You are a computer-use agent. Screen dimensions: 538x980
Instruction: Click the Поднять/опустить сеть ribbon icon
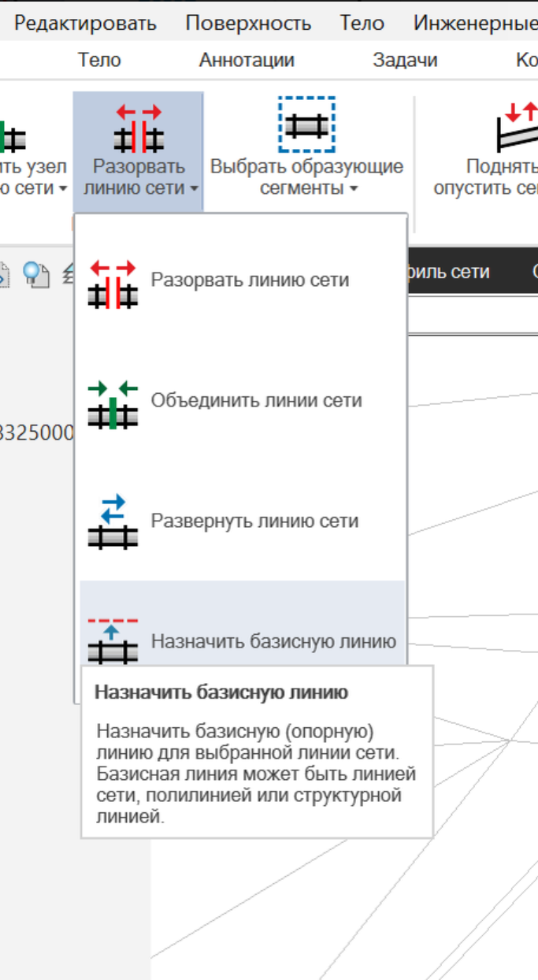[518, 126]
